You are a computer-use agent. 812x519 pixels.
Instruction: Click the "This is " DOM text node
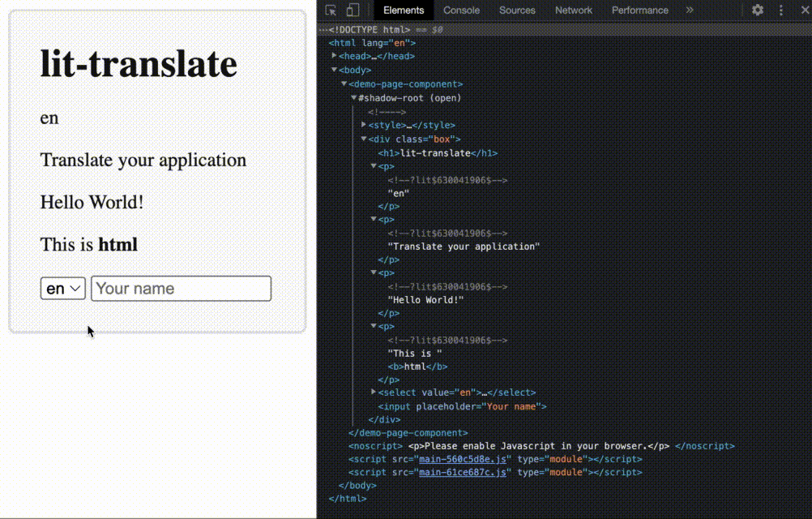pos(414,354)
